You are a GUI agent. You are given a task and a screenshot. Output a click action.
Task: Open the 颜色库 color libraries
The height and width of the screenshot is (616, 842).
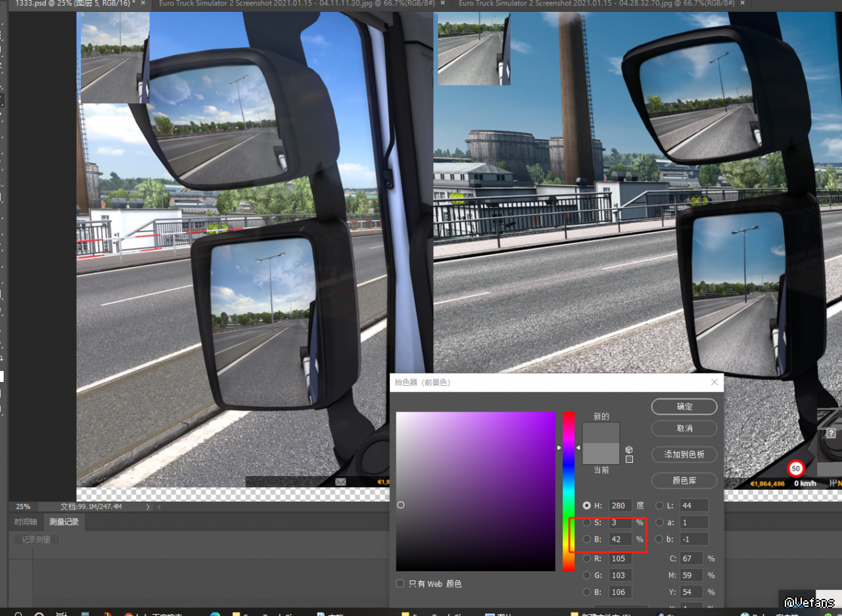point(684,481)
